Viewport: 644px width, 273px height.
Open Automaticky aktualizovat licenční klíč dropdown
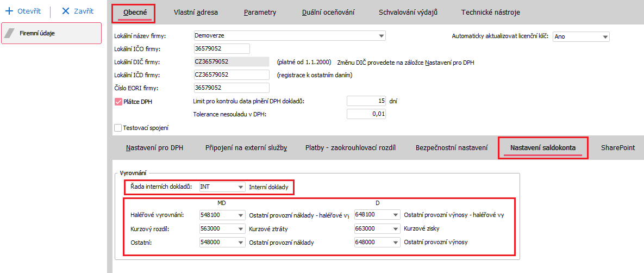(x=605, y=36)
